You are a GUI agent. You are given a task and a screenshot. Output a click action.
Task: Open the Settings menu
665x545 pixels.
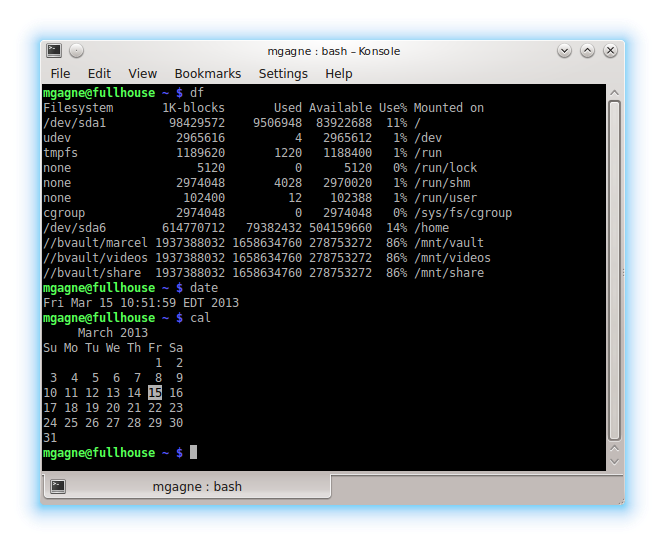[283, 74]
